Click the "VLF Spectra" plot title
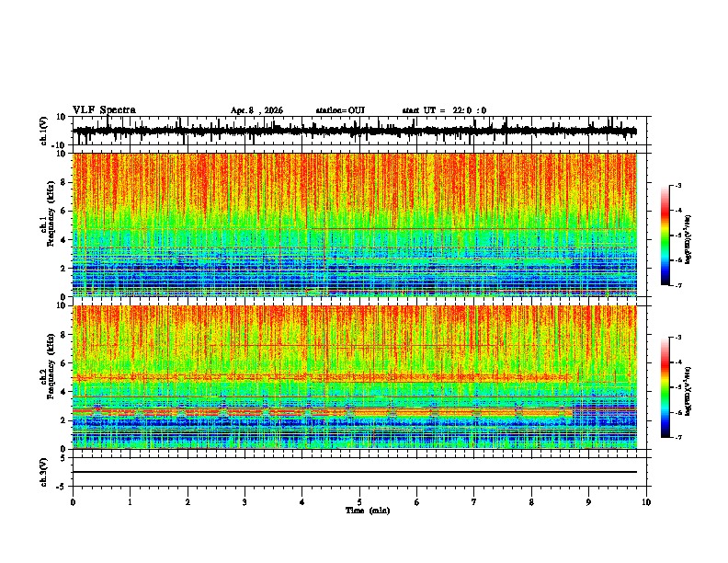This screenshot has height=563, width=728. click(104, 110)
